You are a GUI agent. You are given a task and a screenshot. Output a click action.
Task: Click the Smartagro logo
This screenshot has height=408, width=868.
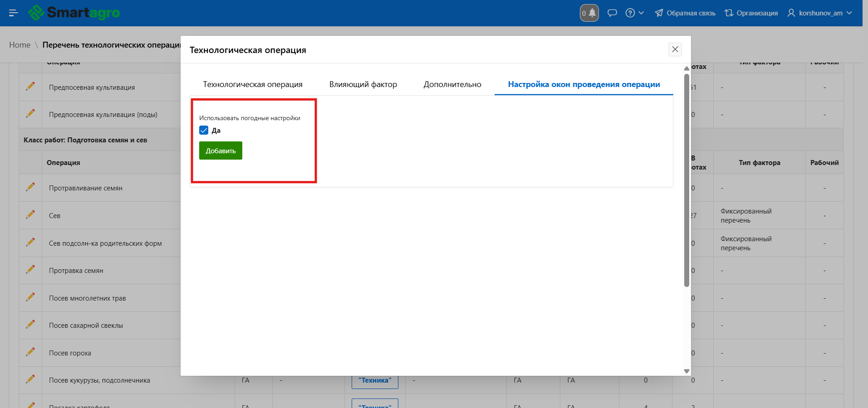(x=74, y=13)
